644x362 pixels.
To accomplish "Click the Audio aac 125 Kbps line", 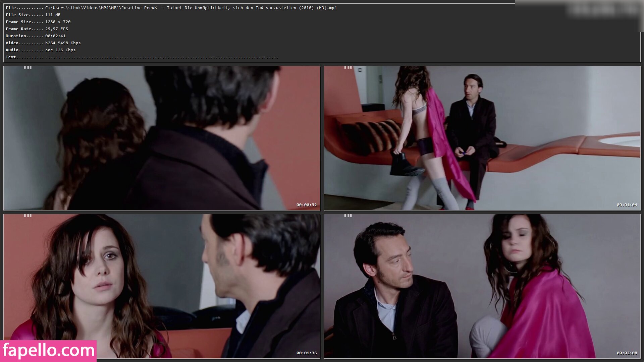I will 40,50.
